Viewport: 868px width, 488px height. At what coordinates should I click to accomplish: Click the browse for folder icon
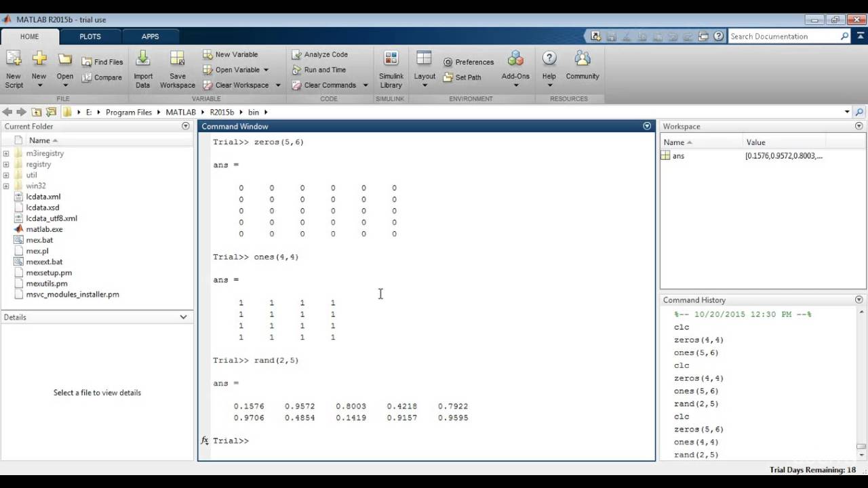pos(51,112)
